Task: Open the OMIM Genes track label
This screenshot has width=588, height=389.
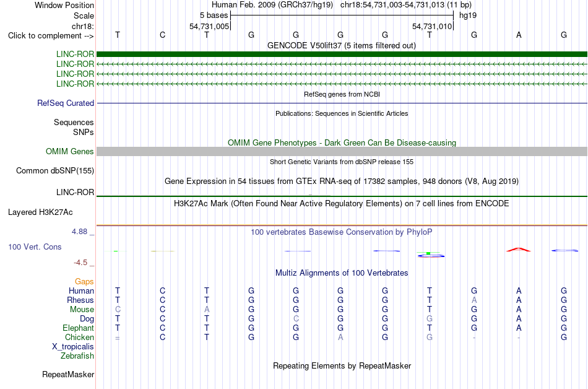Action: [69, 152]
